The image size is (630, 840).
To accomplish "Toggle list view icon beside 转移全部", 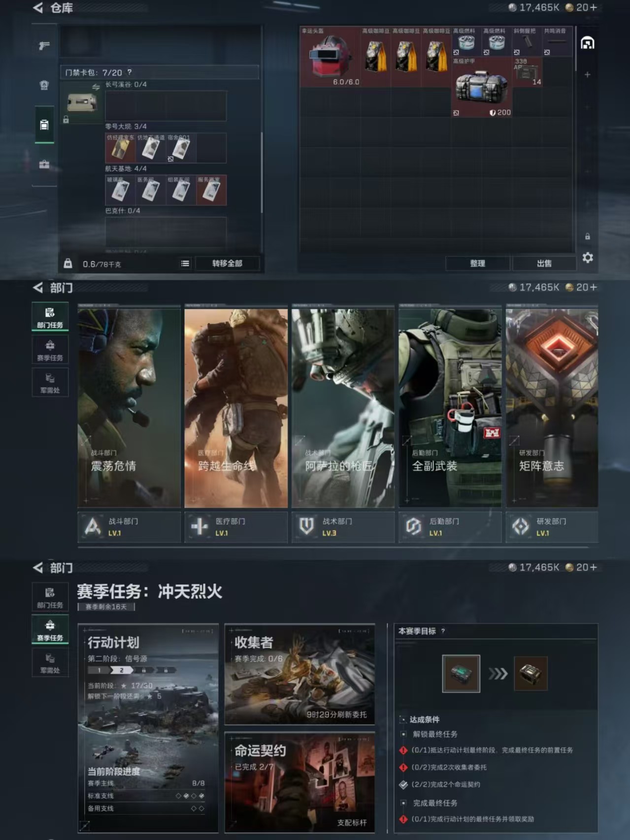I will coord(185,263).
